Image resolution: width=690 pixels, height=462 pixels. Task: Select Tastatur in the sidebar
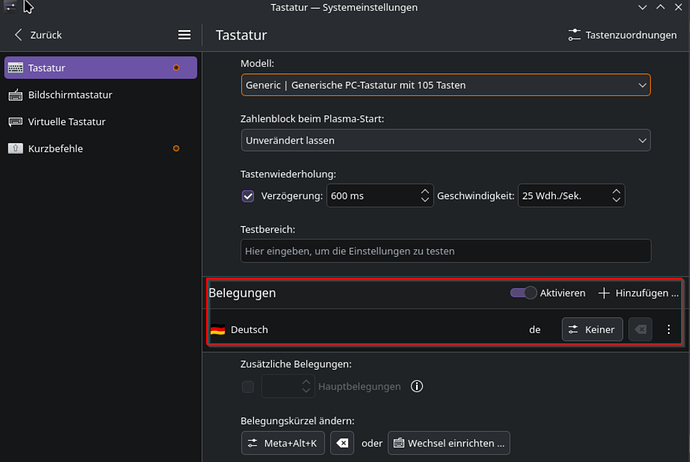[101, 68]
